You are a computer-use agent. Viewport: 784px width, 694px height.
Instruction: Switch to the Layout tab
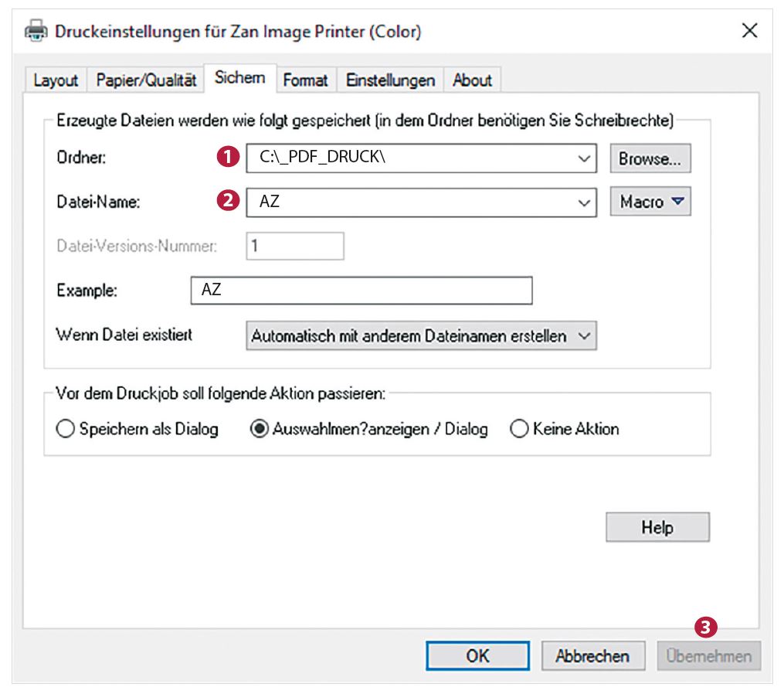pos(56,80)
